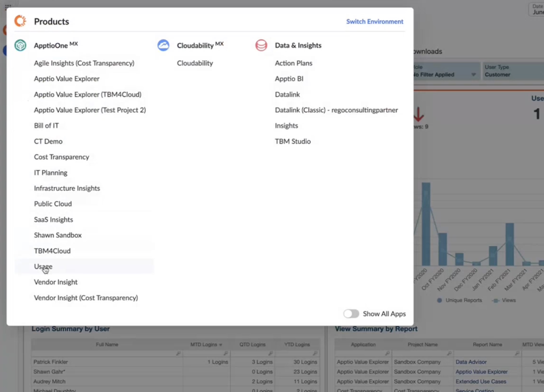The image size is (544, 392).
Task: Sort by MTD Logins column arrow
Action: pyautogui.click(x=221, y=345)
